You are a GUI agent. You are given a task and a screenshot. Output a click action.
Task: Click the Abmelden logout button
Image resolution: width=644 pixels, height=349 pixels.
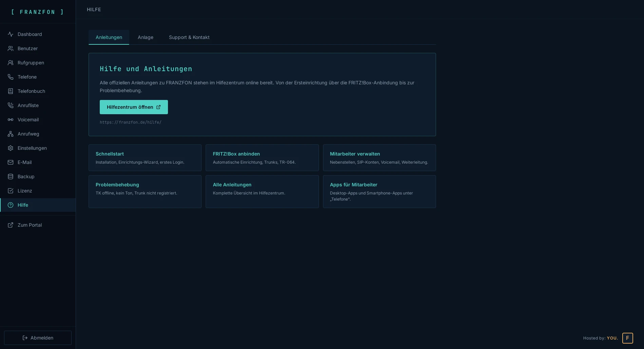point(38,338)
